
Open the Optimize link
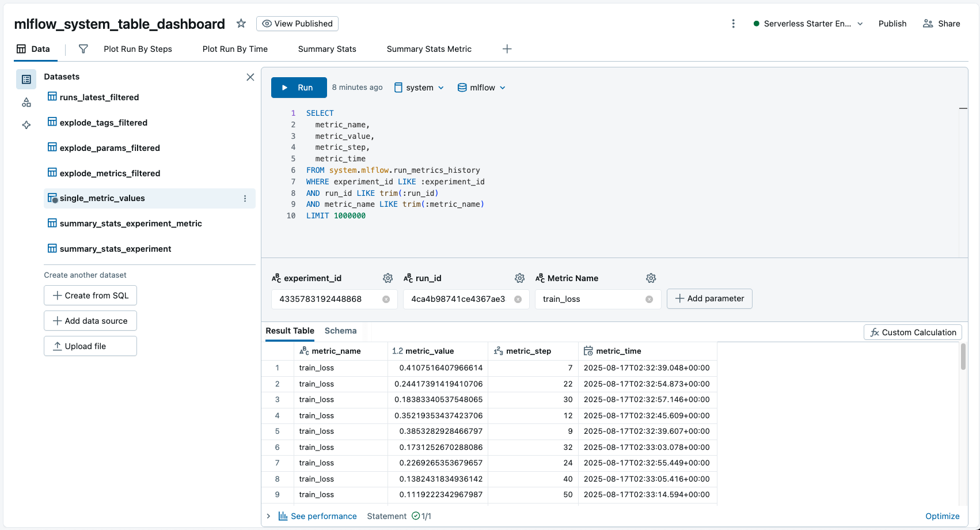(942, 516)
